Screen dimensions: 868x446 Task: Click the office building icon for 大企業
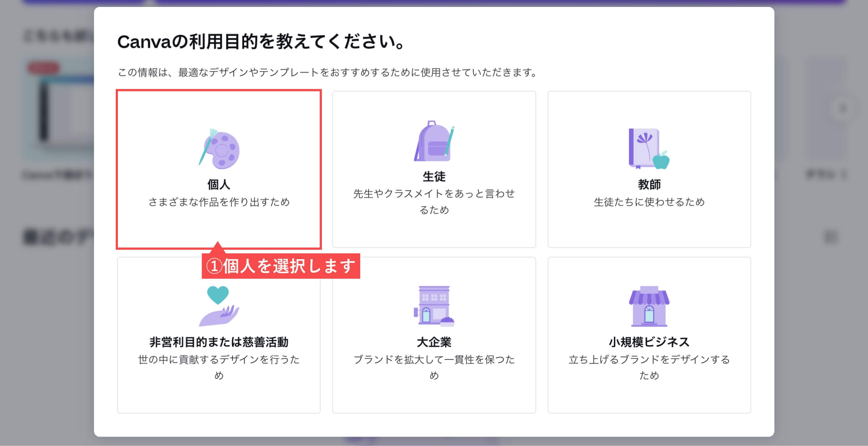click(x=434, y=306)
